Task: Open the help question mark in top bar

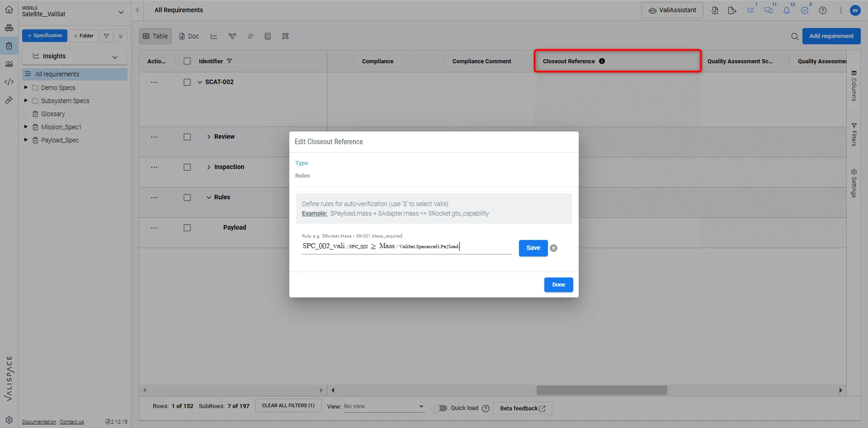Action: coord(823,10)
